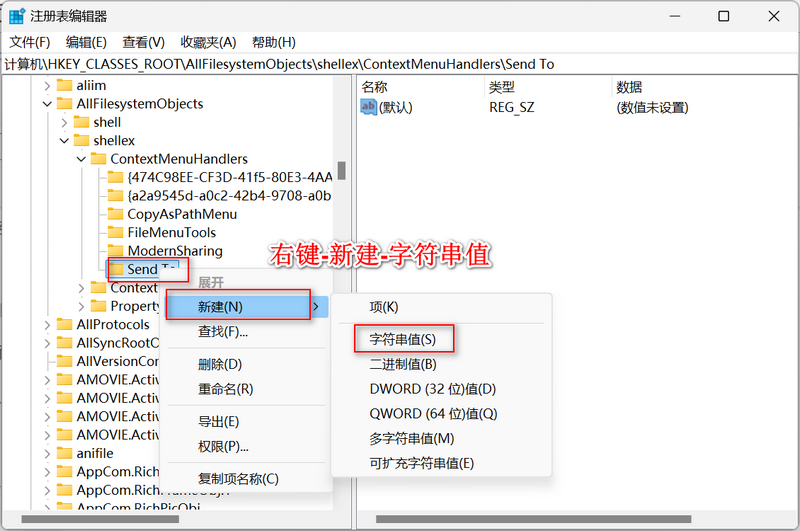Click the shellex folder icon
Image resolution: width=800 pixels, height=531 pixels.
(81, 140)
